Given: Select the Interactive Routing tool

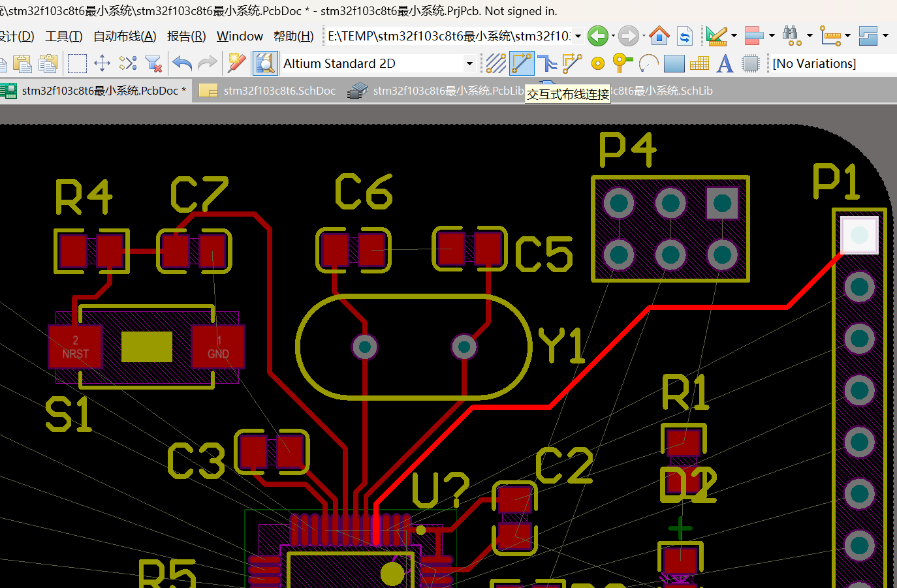Looking at the screenshot, I should (522, 63).
